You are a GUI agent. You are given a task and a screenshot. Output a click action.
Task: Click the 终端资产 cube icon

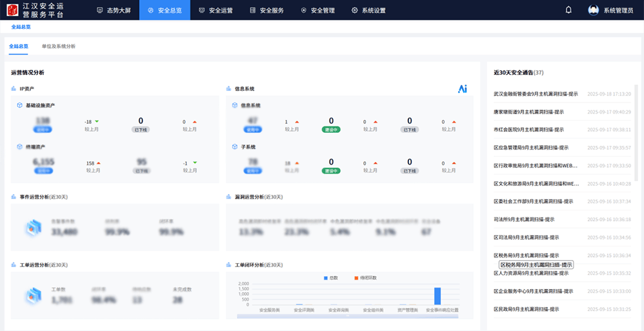click(20, 147)
